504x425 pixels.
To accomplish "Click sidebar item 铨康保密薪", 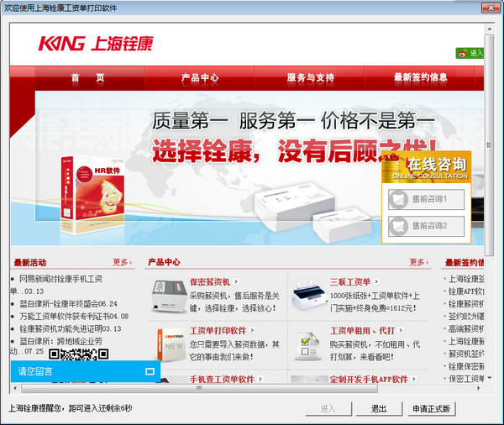I will click(465, 366).
